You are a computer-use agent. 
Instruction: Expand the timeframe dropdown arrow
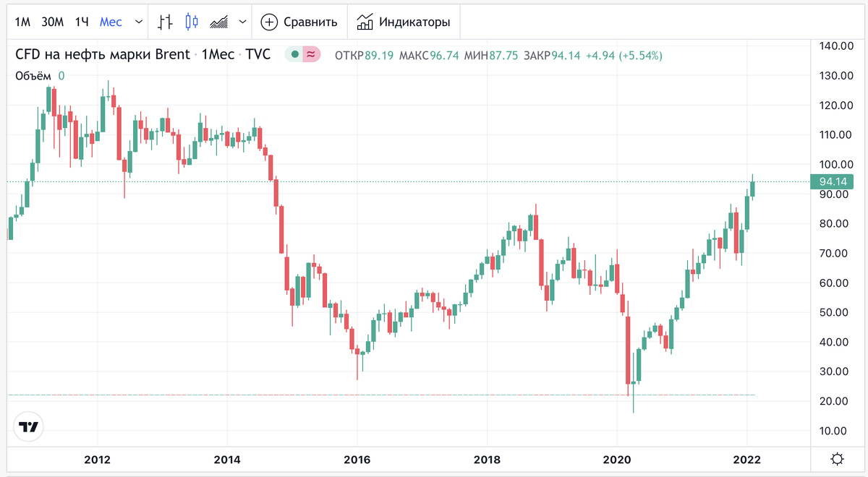point(138,22)
